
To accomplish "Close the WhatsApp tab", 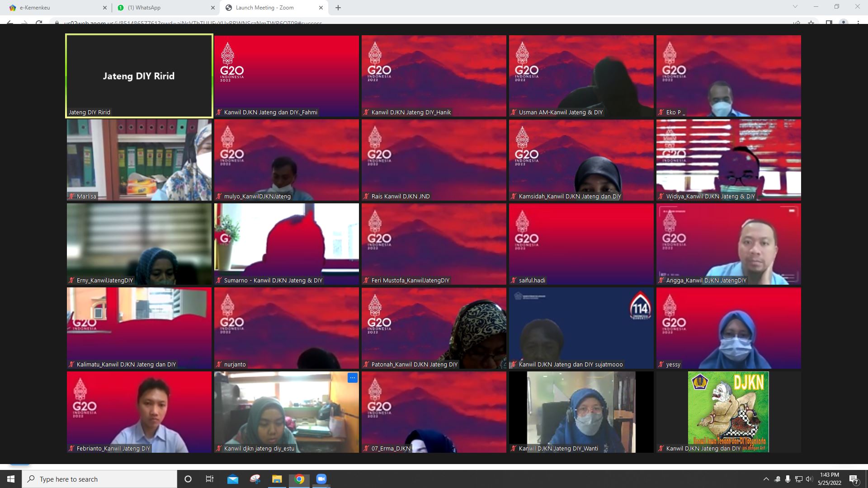I will 213,8.
